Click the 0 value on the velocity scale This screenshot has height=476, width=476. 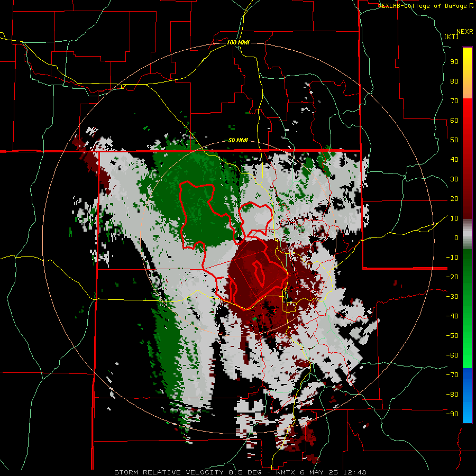point(456,237)
